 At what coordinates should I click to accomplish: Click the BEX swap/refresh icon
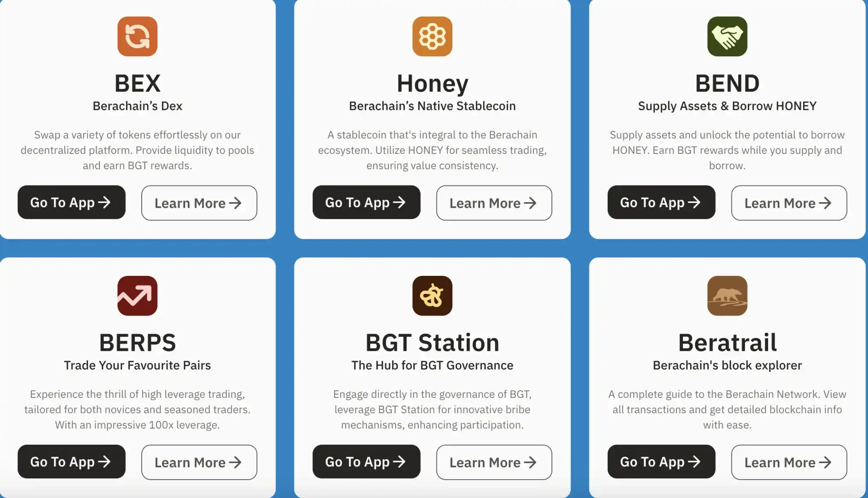pyautogui.click(x=137, y=36)
